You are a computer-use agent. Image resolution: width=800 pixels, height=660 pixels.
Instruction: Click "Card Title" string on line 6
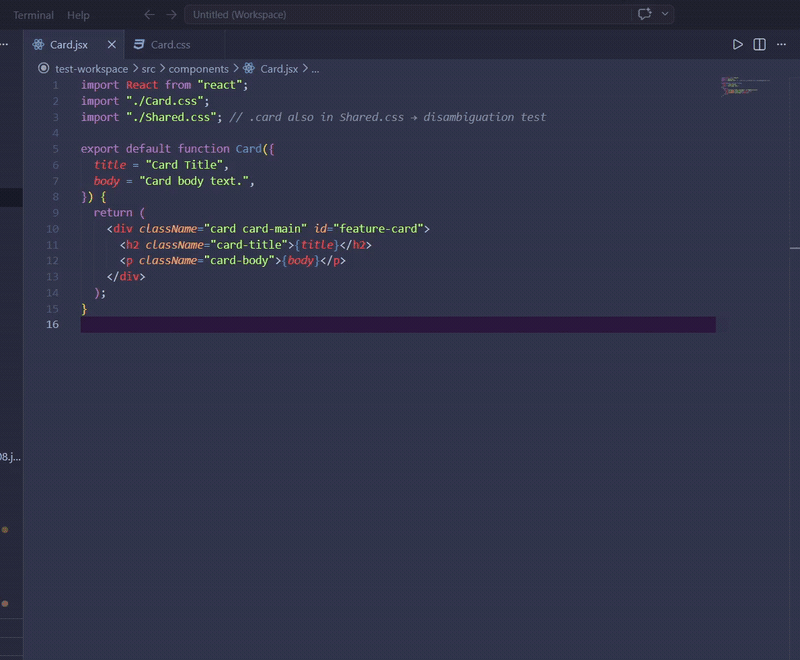[x=184, y=165]
